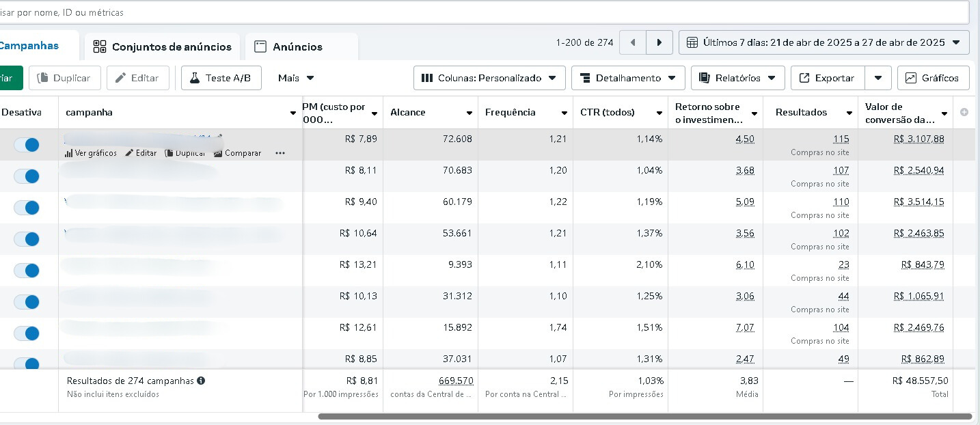
Task: Go to next page of campaigns
Action: pyautogui.click(x=659, y=42)
